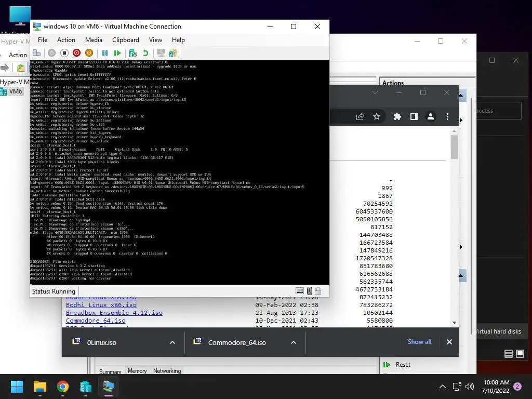The width and height of the screenshot is (532, 399).
Task: Open Google Chrome from taskbar
Action: tap(63, 387)
